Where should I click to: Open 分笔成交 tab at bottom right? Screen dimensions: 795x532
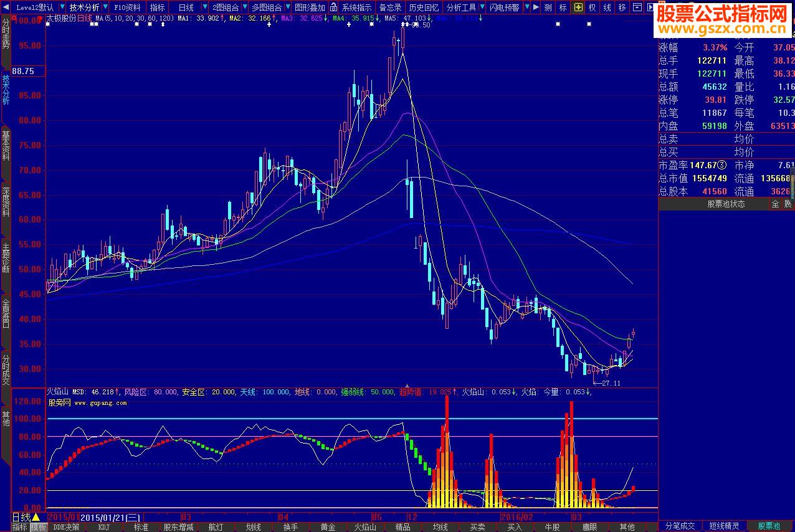(680, 526)
